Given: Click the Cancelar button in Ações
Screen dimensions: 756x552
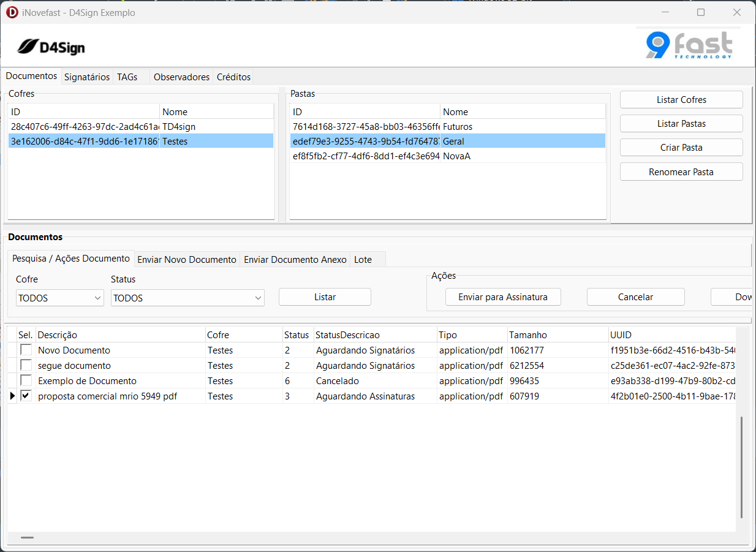Looking at the screenshot, I should (x=635, y=297).
